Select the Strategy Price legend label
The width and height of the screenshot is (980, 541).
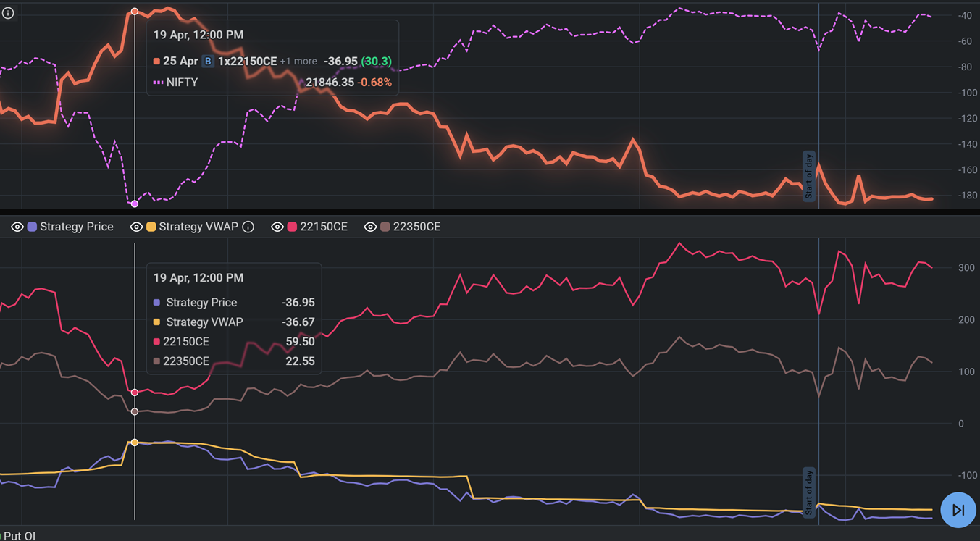pos(76,227)
